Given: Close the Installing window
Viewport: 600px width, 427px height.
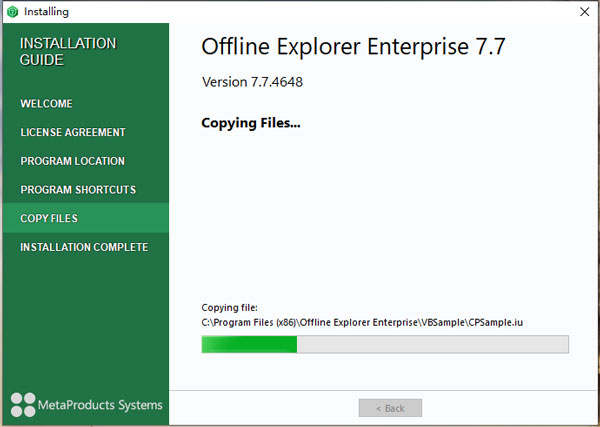Looking at the screenshot, I should click(584, 12).
